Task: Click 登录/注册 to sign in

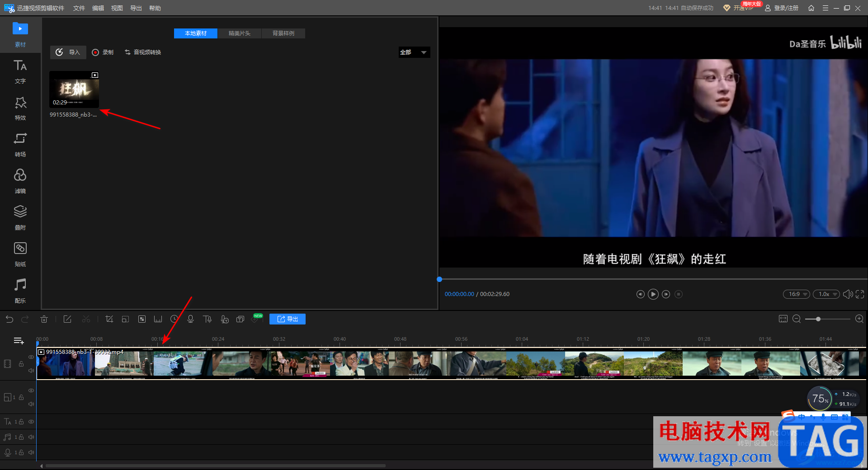Action: tap(782, 8)
